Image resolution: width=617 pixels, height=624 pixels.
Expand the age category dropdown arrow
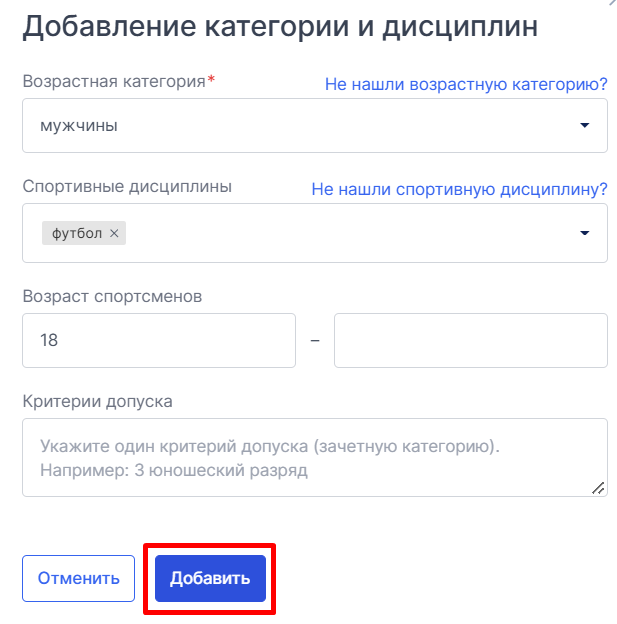584,125
